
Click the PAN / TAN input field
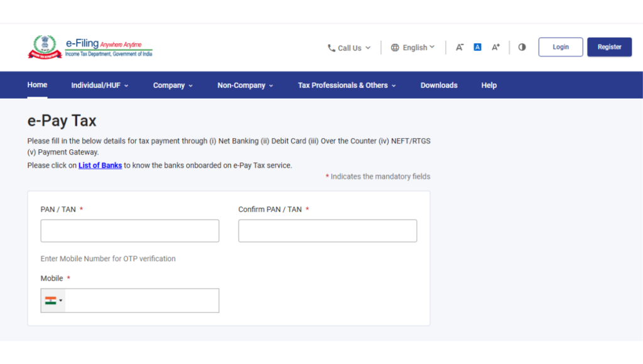pos(129,230)
